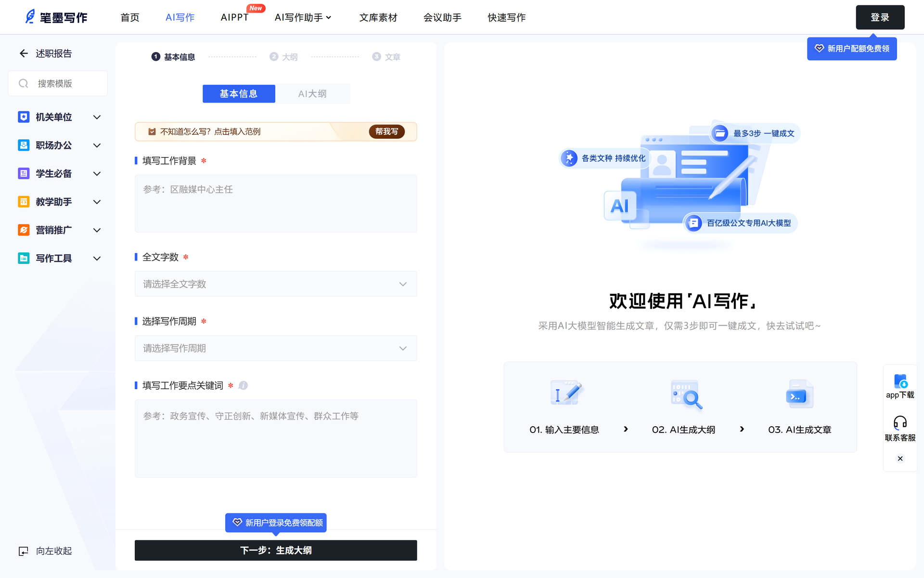
Task: Click the 机关单位 category icon
Action: [x=24, y=117]
